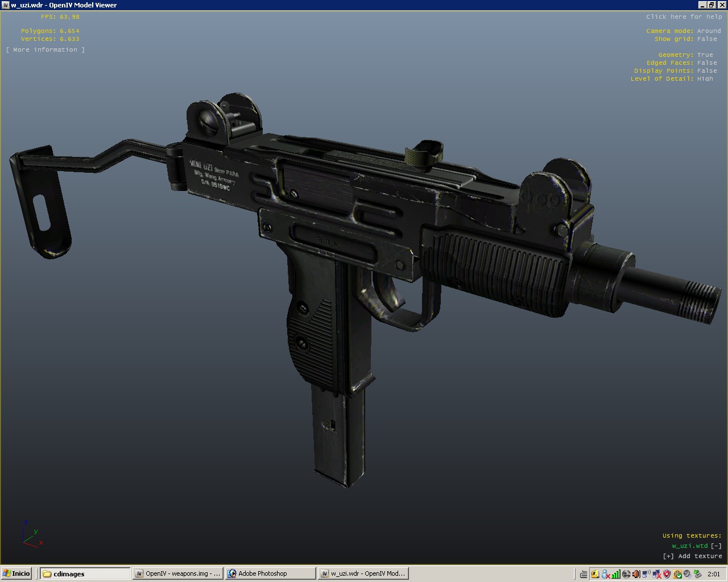Click the OpenIV title bar app icon
The image size is (728, 582).
[6, 5]
